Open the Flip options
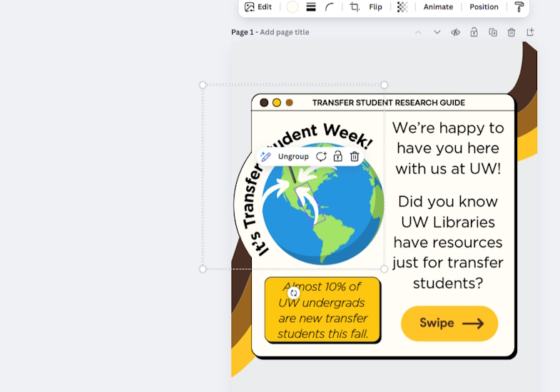560x392 pixels. point(375,7)
